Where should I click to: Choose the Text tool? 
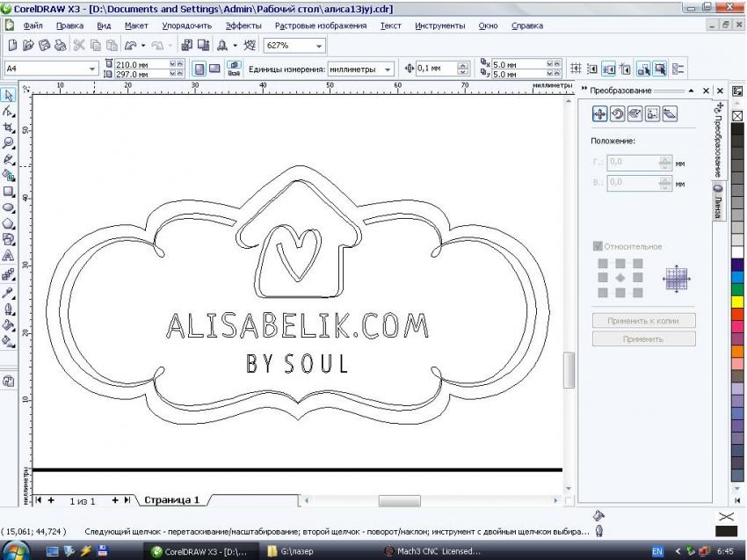9,257
